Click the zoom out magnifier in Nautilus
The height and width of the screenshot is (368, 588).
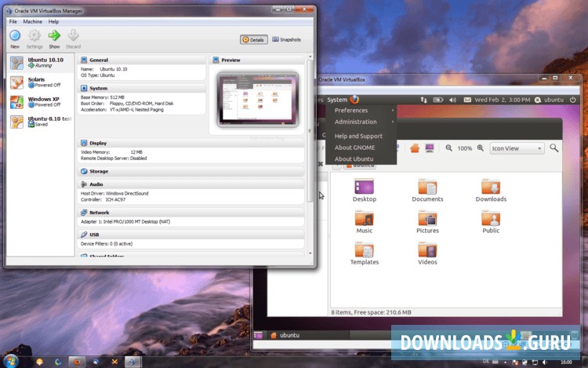click(x=449, y=148)
